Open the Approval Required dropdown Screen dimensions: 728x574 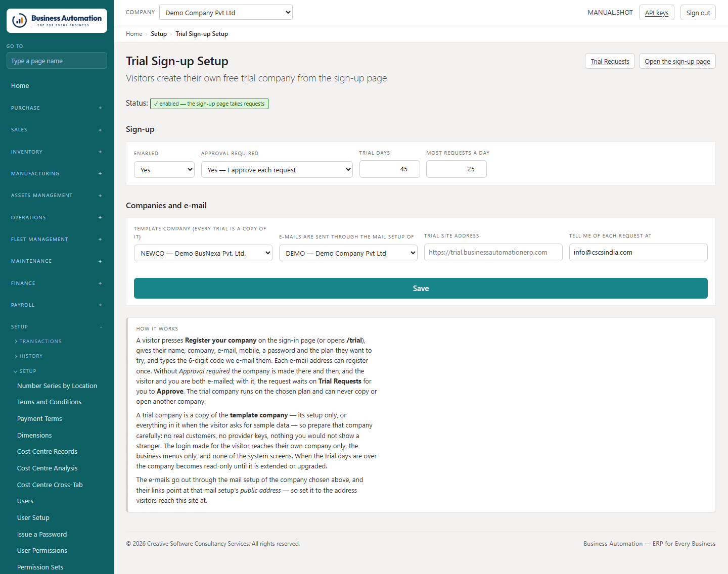pyautogui.click(x=277, y=170)
